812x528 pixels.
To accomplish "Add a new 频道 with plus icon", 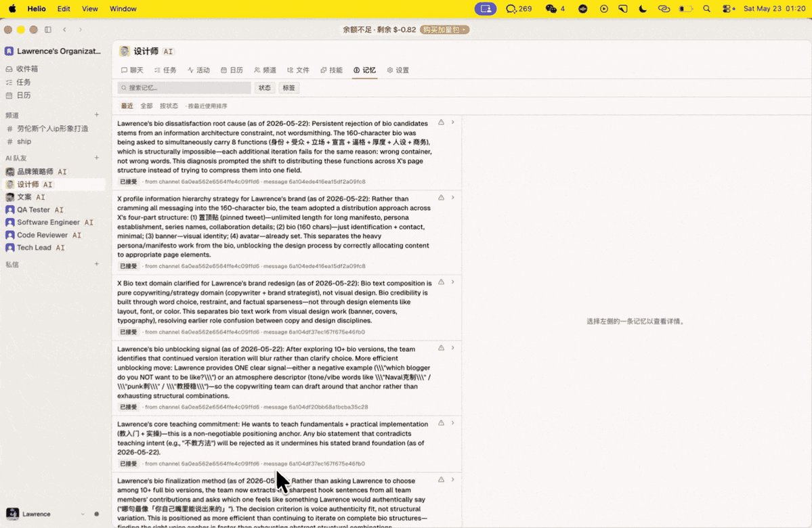I will click(97, 115).
